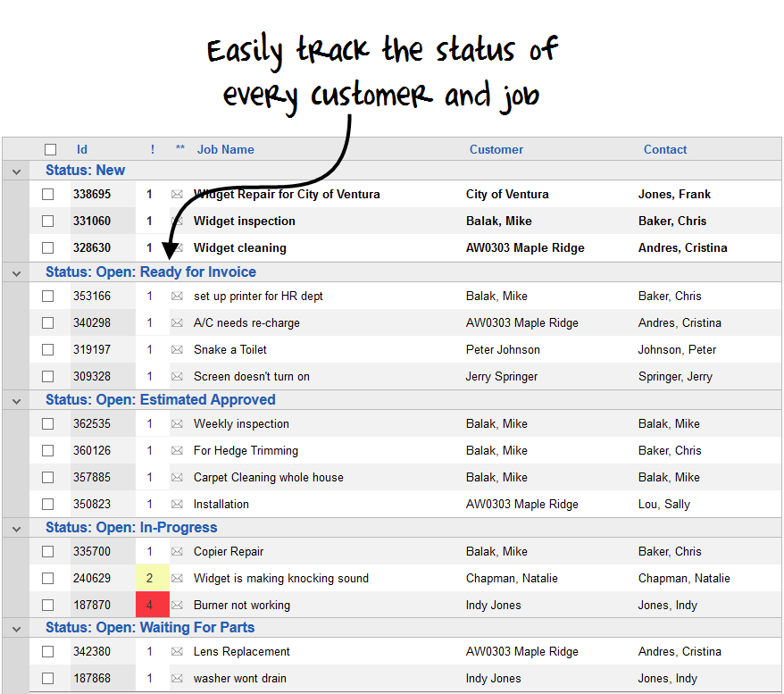Click the Status: Open: Waiting For Parts heading
Screen dimensions: 784x694
pos(150,628)
